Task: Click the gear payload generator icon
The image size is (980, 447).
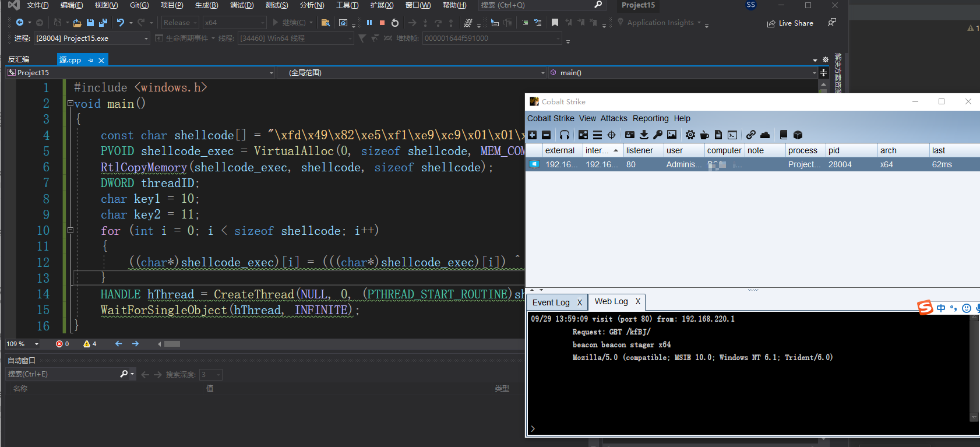Action: pyautogui.click(x=690, y=135)
